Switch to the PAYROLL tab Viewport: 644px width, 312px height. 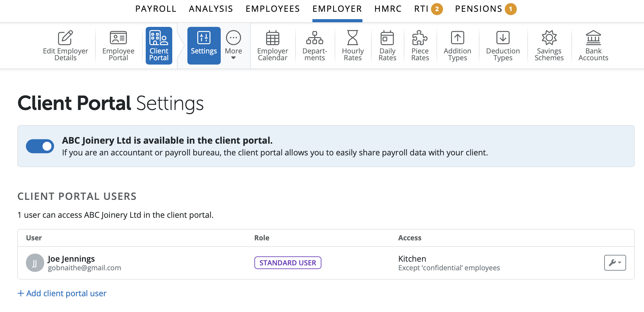pos(156,9)
